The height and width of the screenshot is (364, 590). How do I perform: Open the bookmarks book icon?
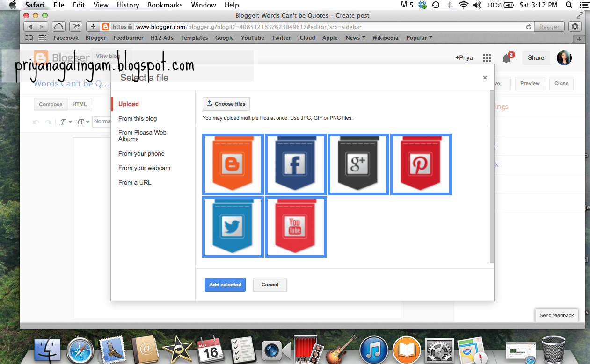(x=29, y=38)
